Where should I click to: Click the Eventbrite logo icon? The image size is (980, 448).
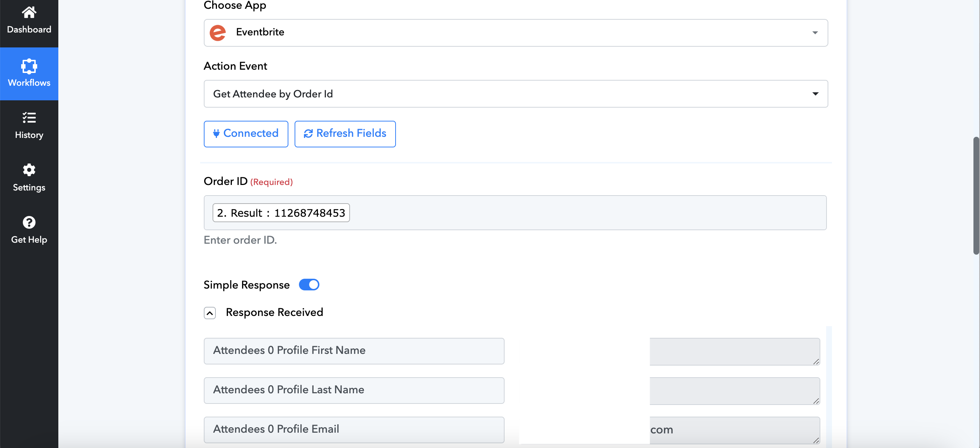coord(218,33)
